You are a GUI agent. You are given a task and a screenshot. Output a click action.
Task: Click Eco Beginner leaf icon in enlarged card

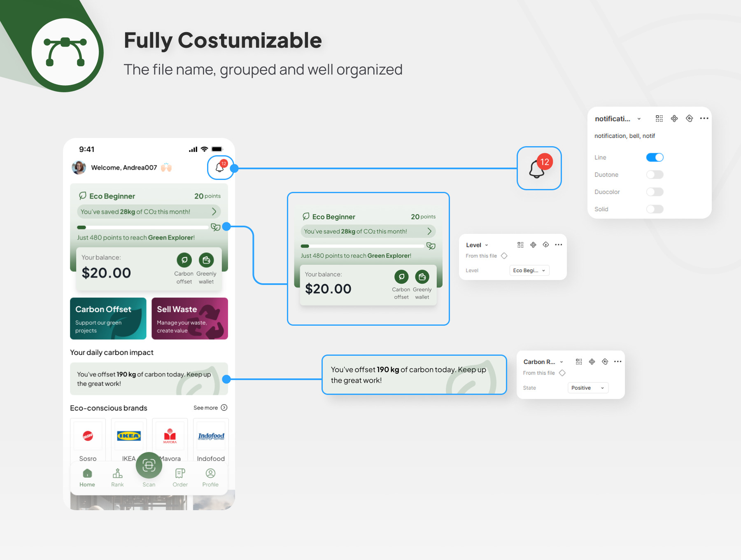[306, 216]
